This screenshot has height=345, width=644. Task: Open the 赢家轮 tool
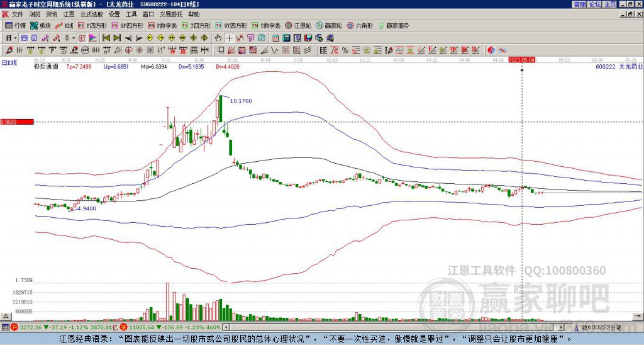point(329,25)
